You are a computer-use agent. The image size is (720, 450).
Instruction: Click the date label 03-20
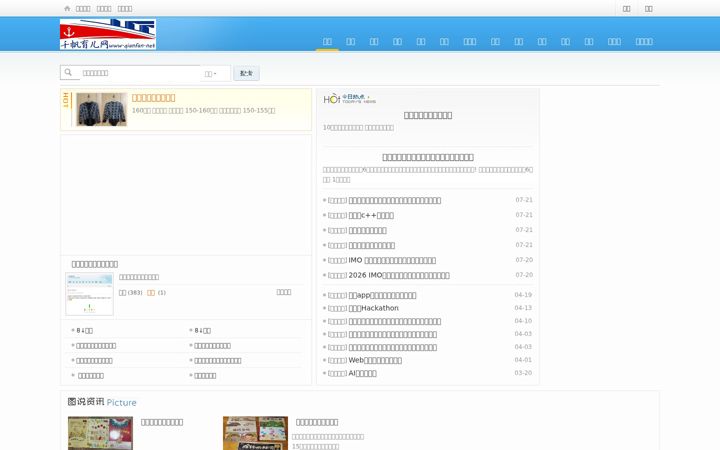click(523, 373)
